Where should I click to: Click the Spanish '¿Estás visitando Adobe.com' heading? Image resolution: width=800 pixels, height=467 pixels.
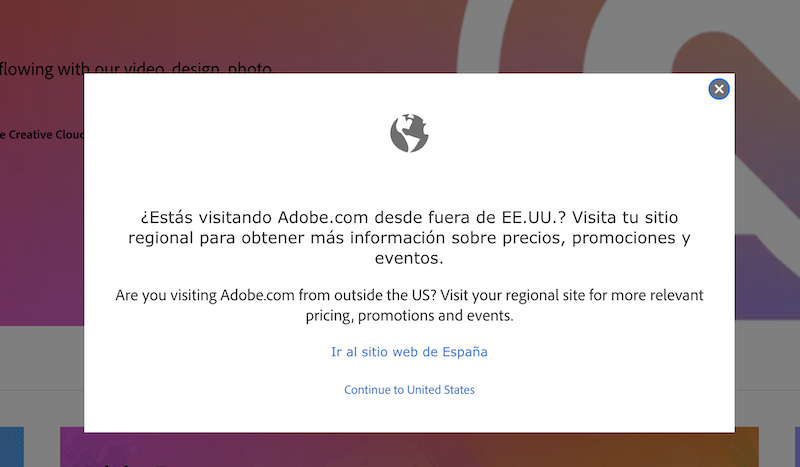409,237
